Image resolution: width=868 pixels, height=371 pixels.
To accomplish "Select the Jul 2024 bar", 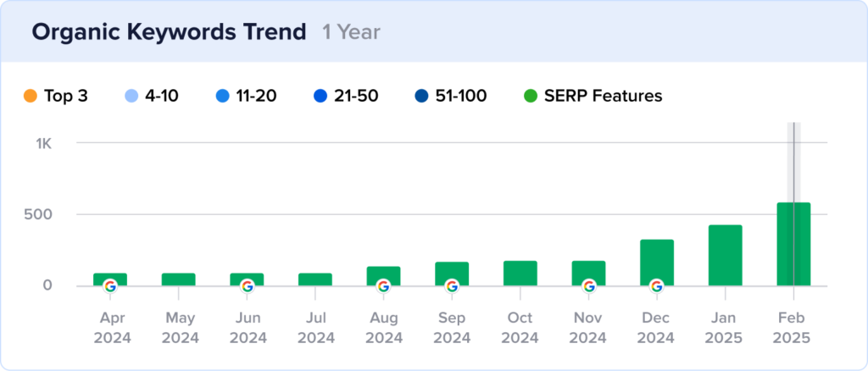I will point(315,280).
